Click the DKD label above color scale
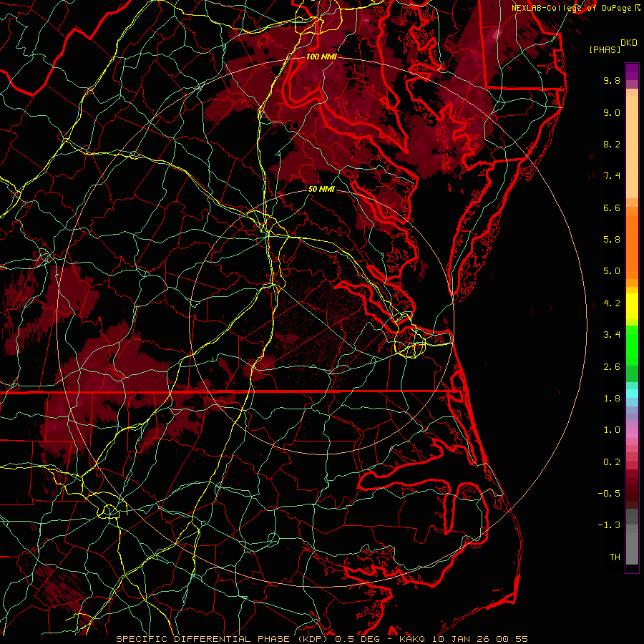 (629, 43)
